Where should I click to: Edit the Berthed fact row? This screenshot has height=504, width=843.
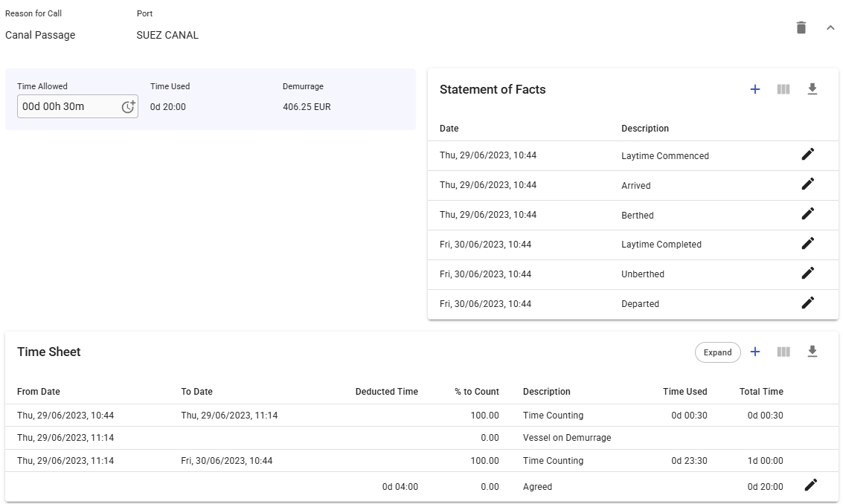tap(808, 213)
